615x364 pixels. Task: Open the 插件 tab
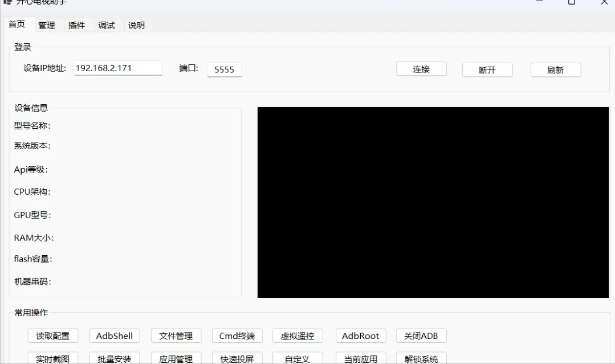click(x=76, y=26)
